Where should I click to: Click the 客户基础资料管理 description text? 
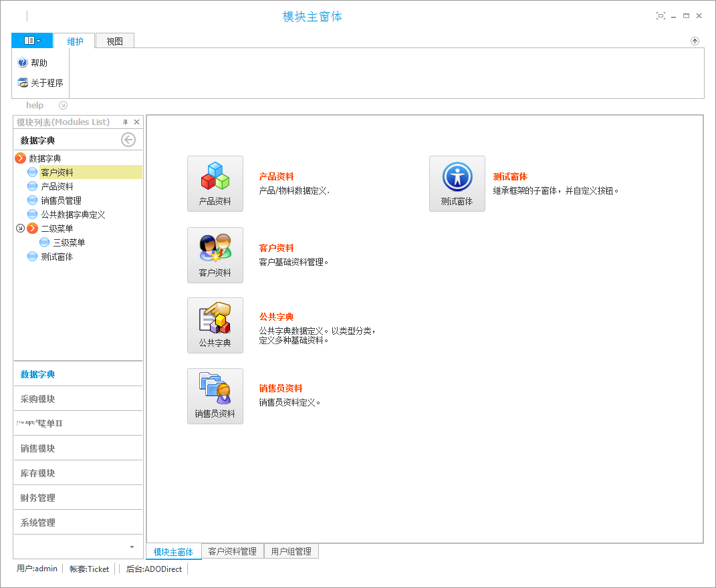pyautogui.click(x=293, y=262)
